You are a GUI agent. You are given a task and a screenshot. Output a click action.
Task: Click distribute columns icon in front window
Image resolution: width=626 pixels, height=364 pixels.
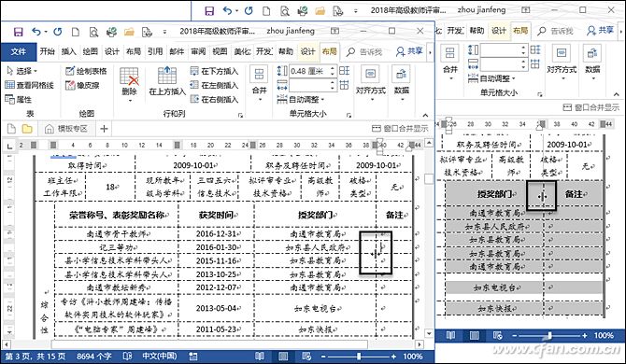point(344,85)
